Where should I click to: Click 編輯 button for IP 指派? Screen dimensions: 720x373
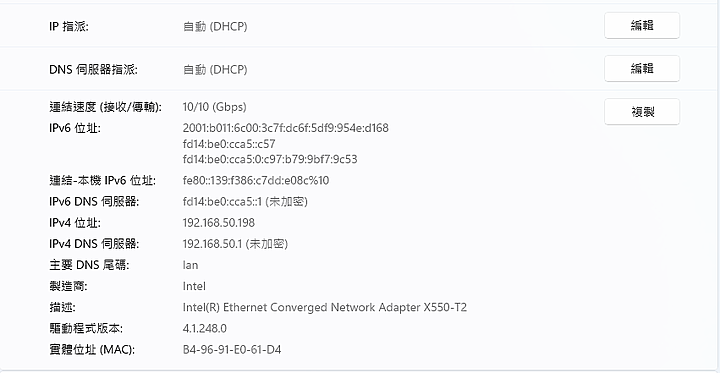(641, 26)
